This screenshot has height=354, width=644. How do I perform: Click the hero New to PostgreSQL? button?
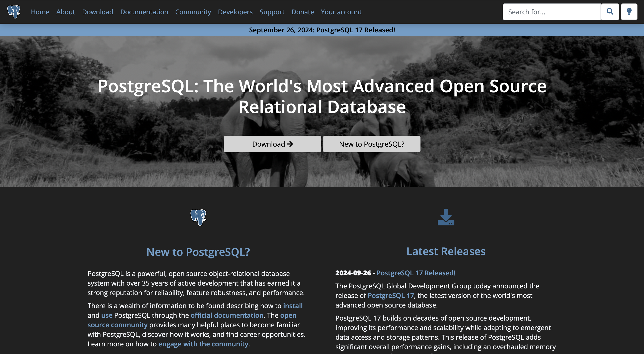coord(372,144)
